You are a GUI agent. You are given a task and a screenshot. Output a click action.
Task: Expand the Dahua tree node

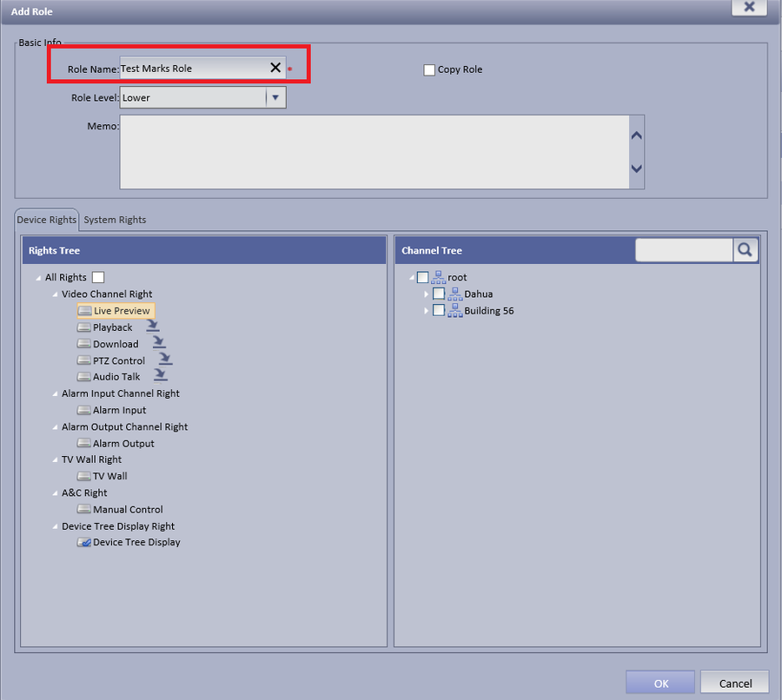coord(426,294)
